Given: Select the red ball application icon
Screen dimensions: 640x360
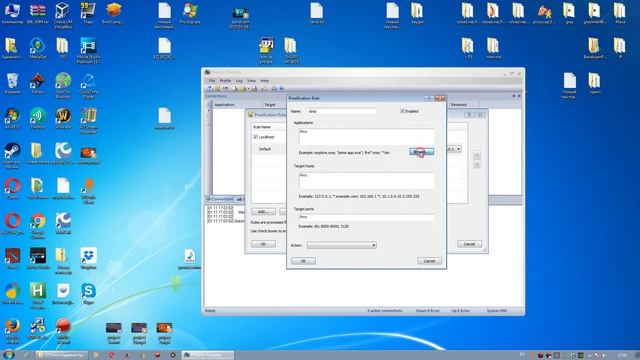Looking at the screenshot, I should (x=63, y=331).
